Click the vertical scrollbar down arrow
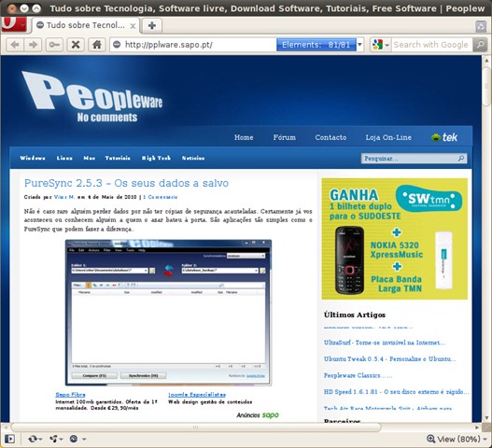The image size is (492, 448). coord(486,418)
